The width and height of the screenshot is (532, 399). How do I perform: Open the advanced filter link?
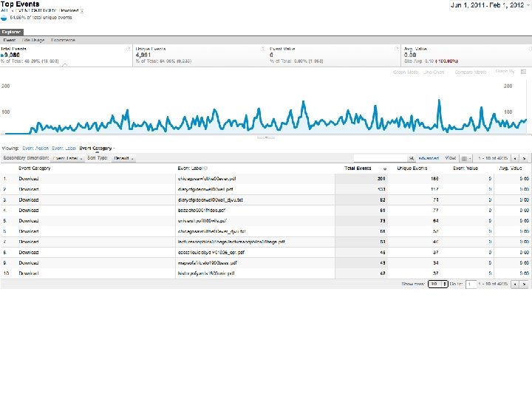click(429, 158)
